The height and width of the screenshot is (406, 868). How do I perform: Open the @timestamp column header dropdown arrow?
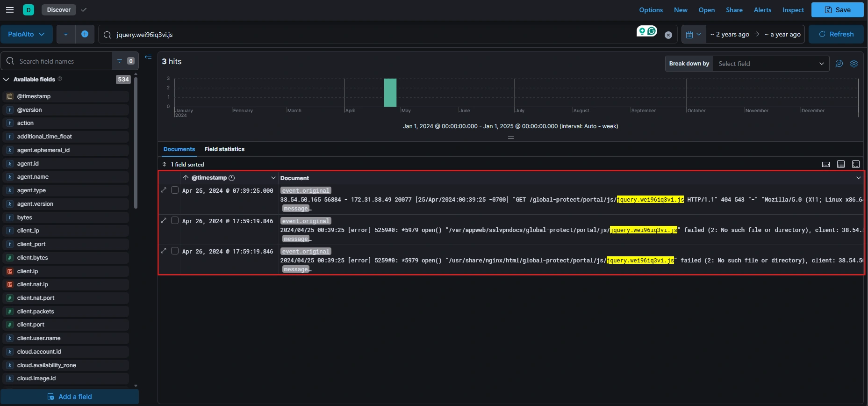click(x=273, y=178)
